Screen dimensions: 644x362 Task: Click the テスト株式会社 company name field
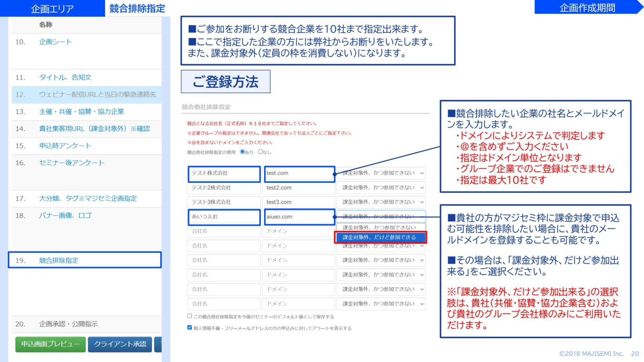pyautogui.click(x=224, y=173)
